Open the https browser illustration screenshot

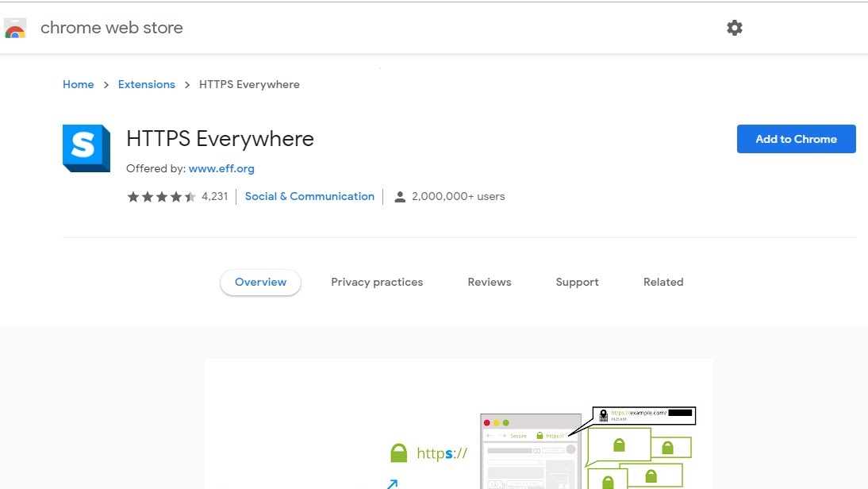(459, 424)
